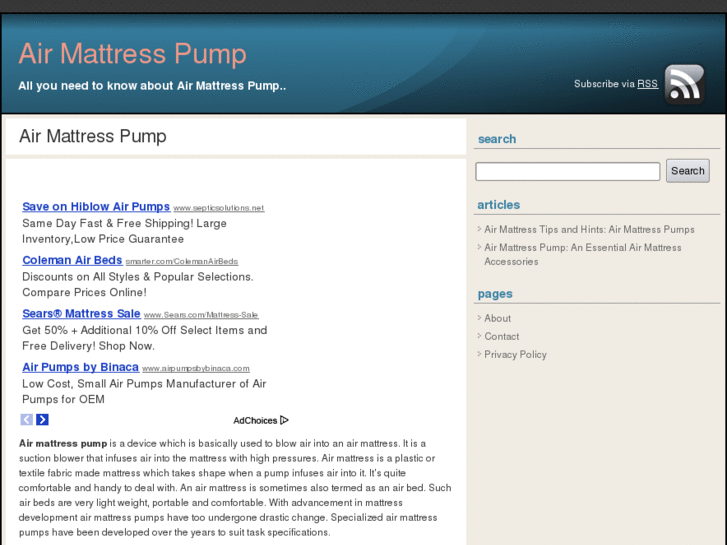The width and height of the screenshot is (727, 545).
Task: Show next ads with right arrow
Action: pyautogui.click(x=42, y=420)
